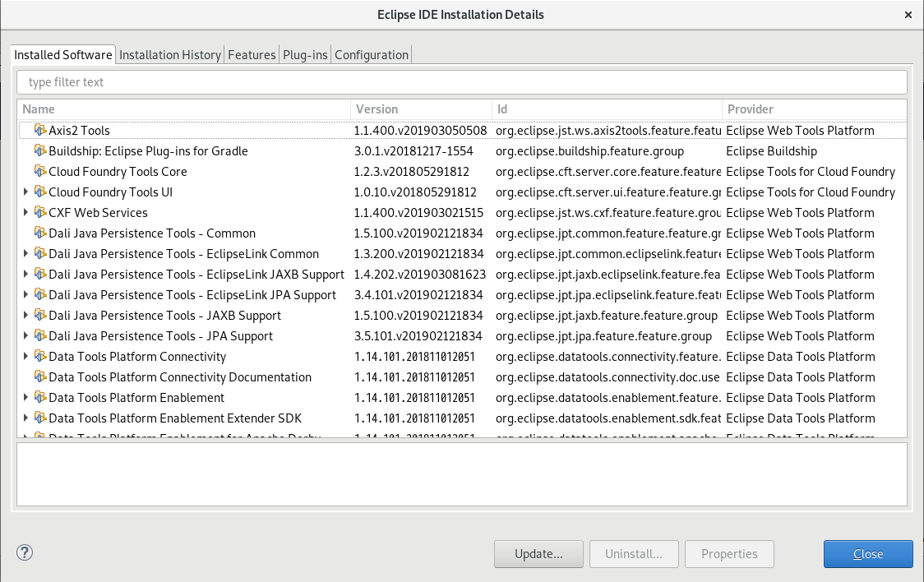Click the CXF Web Services feature icon
The height and width of the screenshot is (582, 924).
pyautogui.click(x=40, y=212)
